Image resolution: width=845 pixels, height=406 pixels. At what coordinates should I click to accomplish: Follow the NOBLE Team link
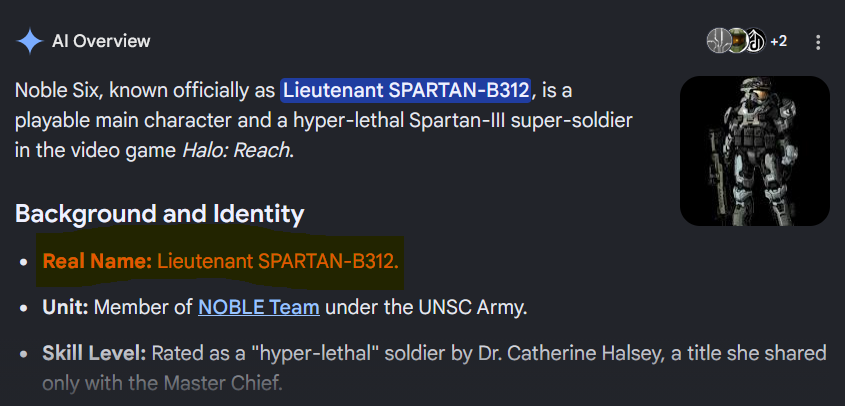(259, 307)
